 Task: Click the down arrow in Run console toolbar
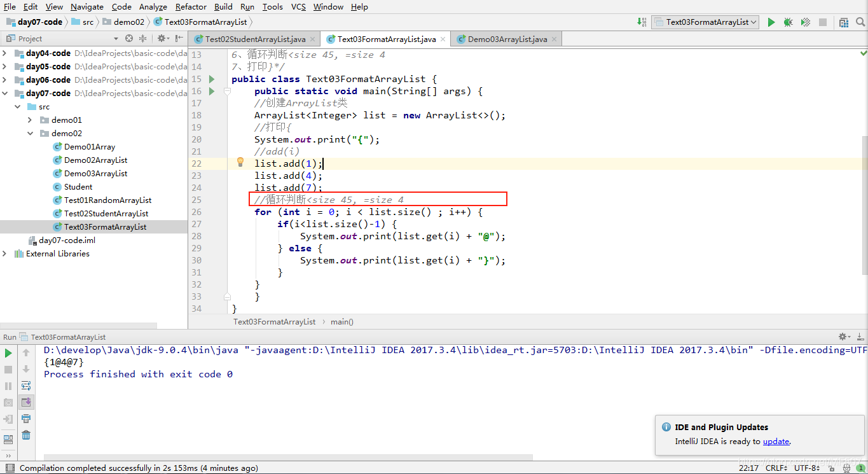tap(26, 369)
